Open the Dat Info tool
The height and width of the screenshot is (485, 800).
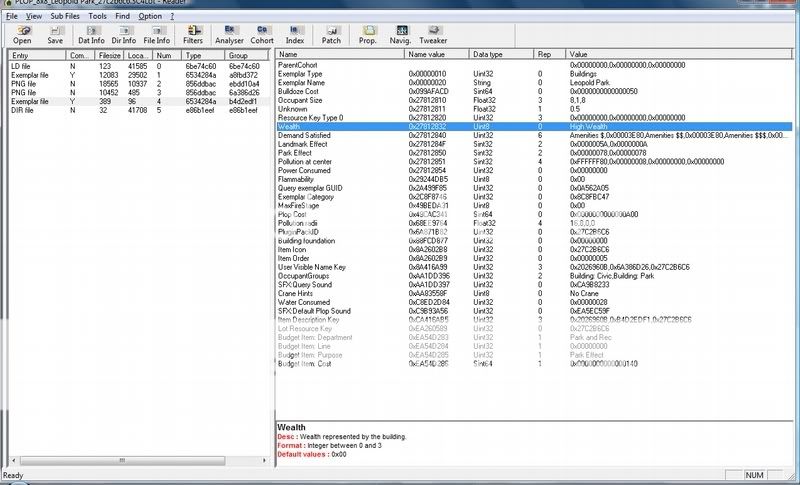pyautogui.click(x=91, y=35)
